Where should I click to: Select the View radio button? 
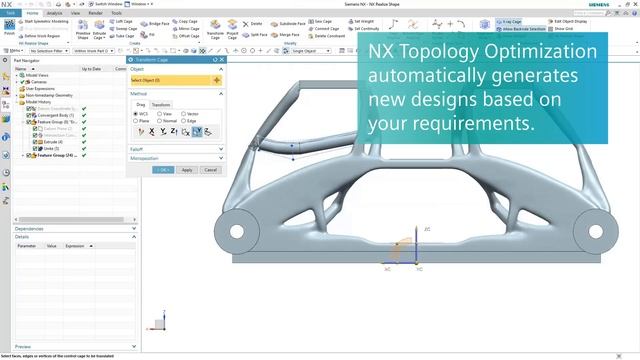click(x=159, y=114)
